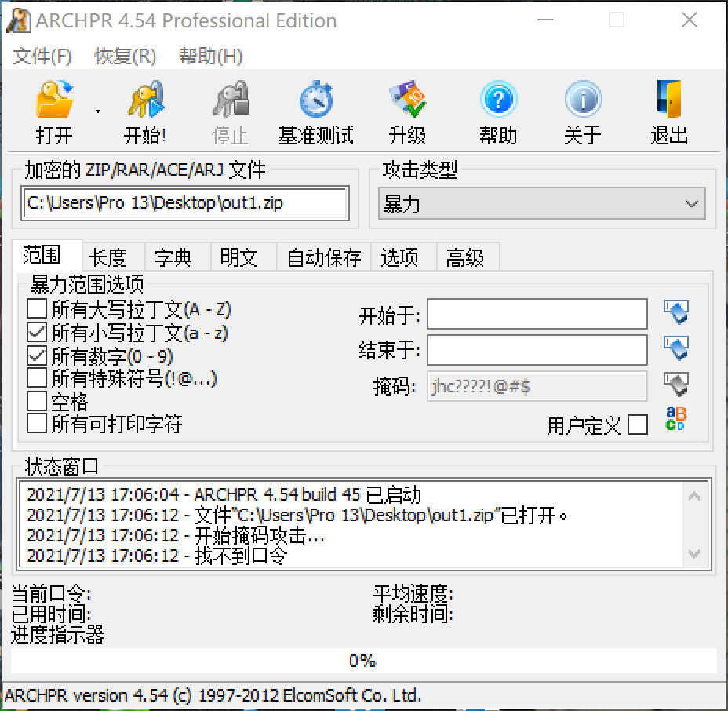Click the clear icon beside 掩码 field
The width and height of the screenshot is (728, 711).
[676, 385]
